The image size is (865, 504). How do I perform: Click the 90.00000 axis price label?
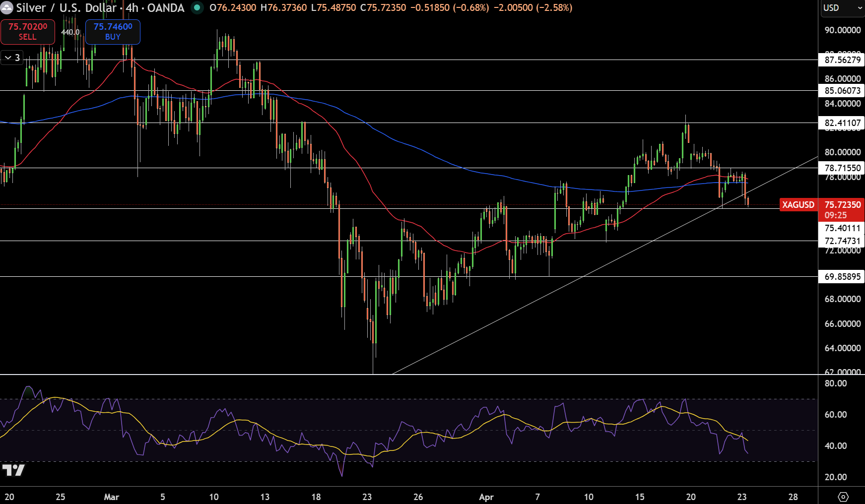click(x=842, y=30)
